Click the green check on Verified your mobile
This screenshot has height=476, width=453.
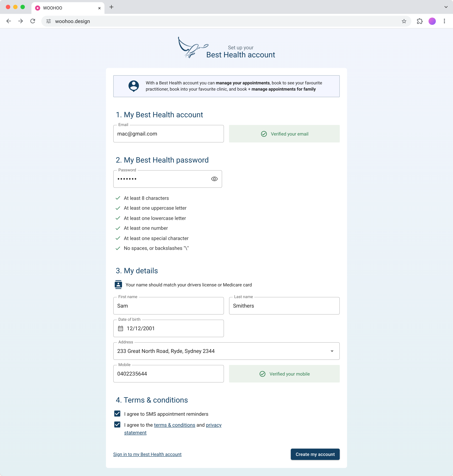click(262, 374)
